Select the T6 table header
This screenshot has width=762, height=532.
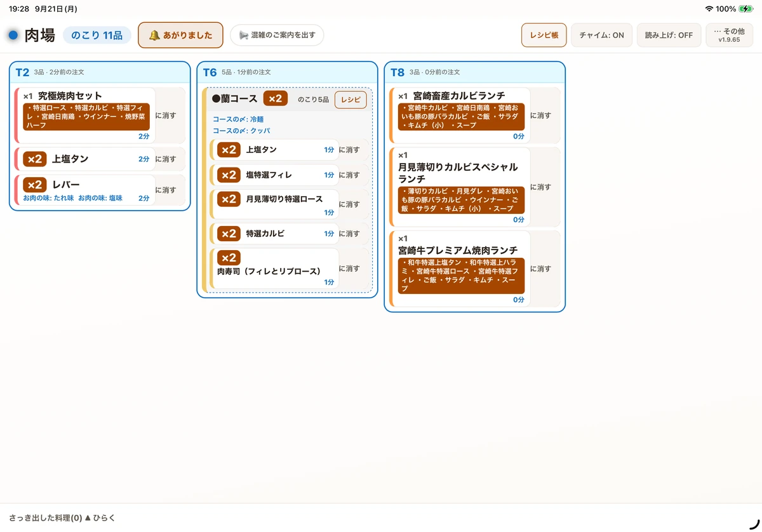click(x=287, y=72)
